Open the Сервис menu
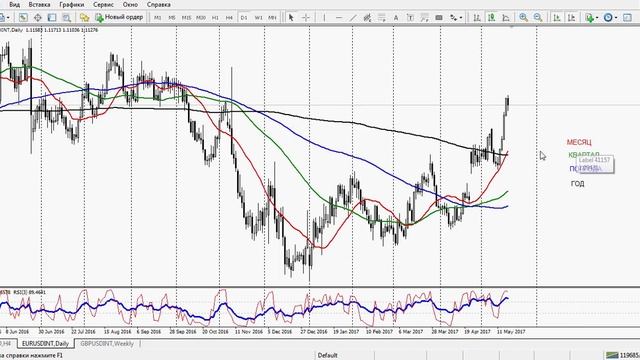 pos(103,4)
